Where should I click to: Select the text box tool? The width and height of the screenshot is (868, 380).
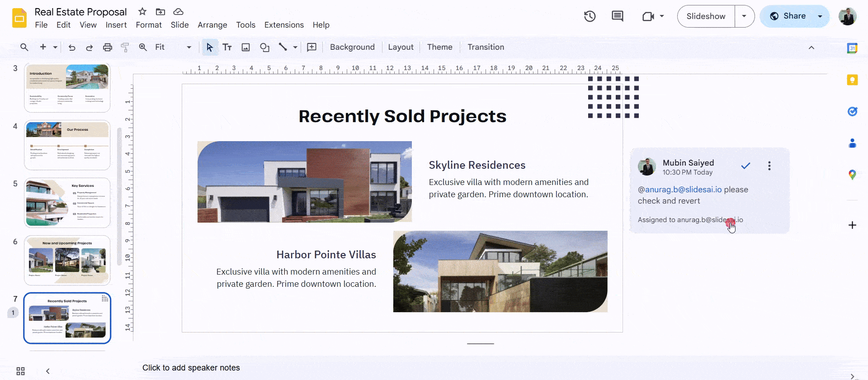[227, 47]
